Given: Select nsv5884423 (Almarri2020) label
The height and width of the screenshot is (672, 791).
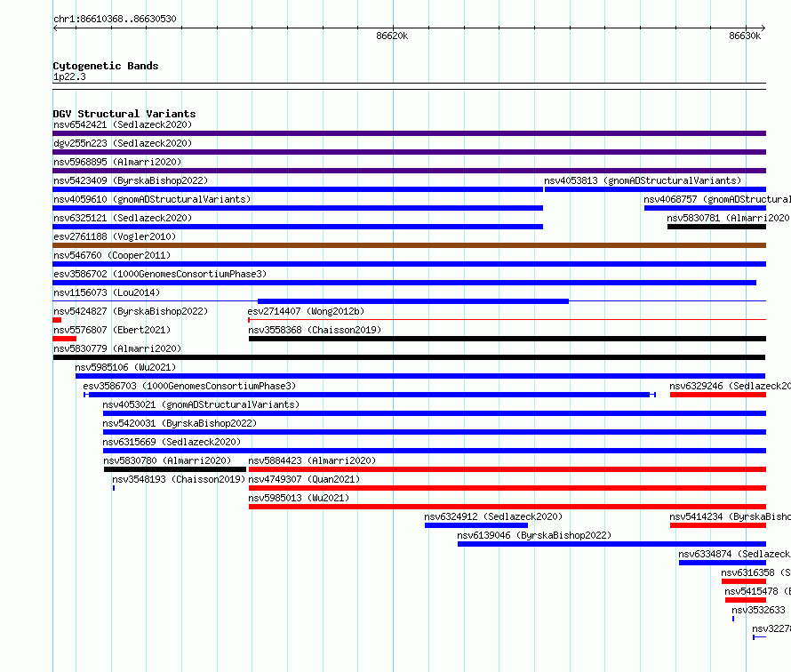Looking at the screenshot, I should tap(312, 460).
